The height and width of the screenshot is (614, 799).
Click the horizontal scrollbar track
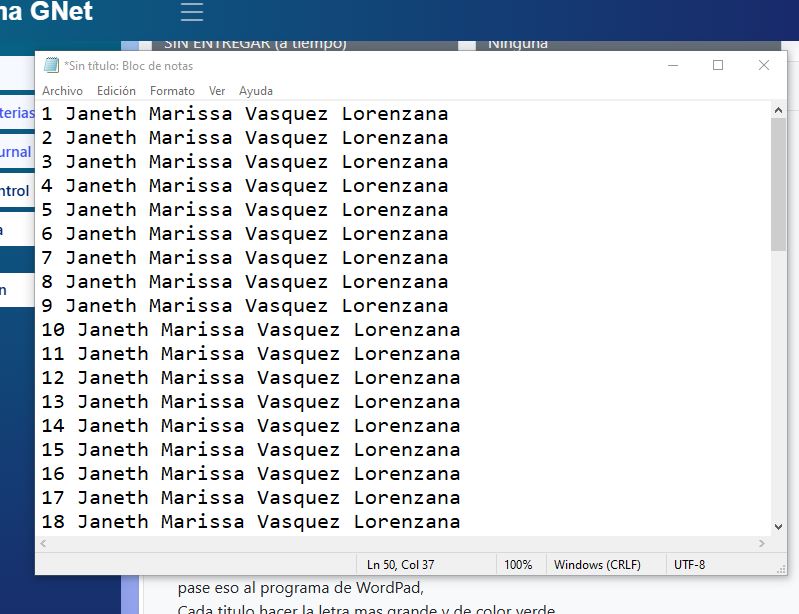tap(400, 543)
